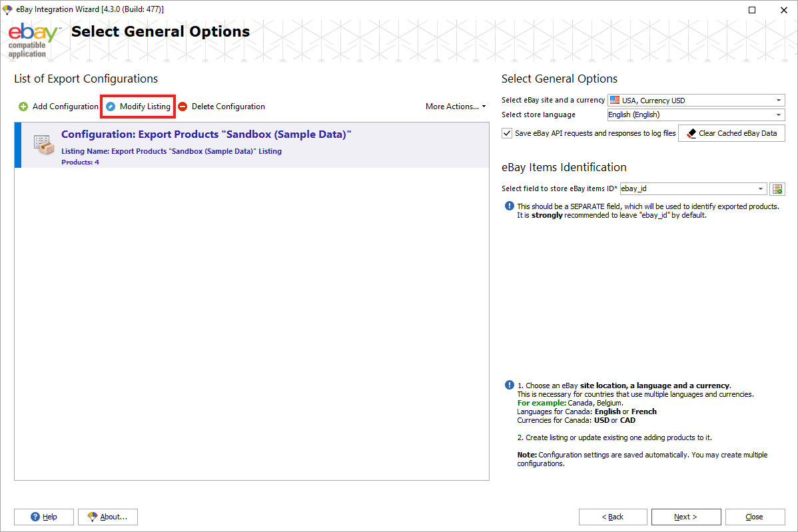Click the About button's colorful icon

pyautogui.click(x=92, y=517)
